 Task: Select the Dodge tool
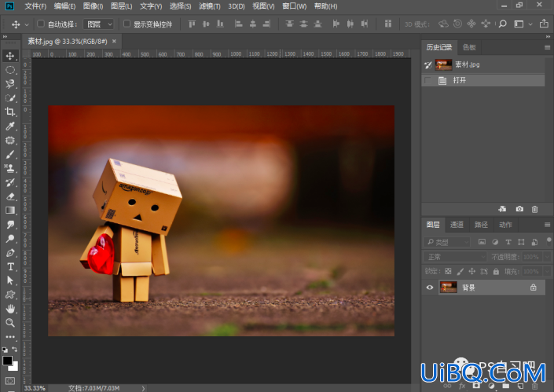pos(10,238)
